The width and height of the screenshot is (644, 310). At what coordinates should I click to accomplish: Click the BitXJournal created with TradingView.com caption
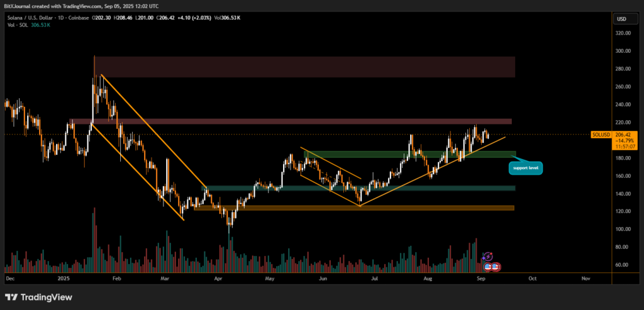tap(79, 6)
